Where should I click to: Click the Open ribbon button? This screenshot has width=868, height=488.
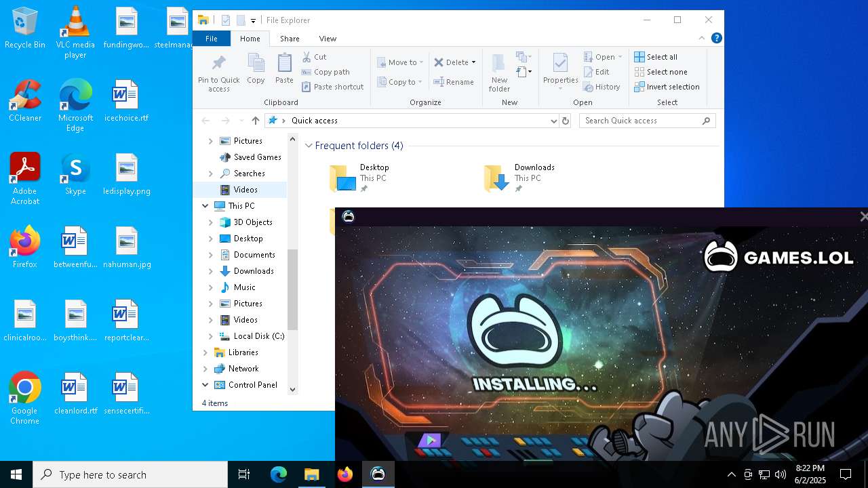[x=602, y=57]
